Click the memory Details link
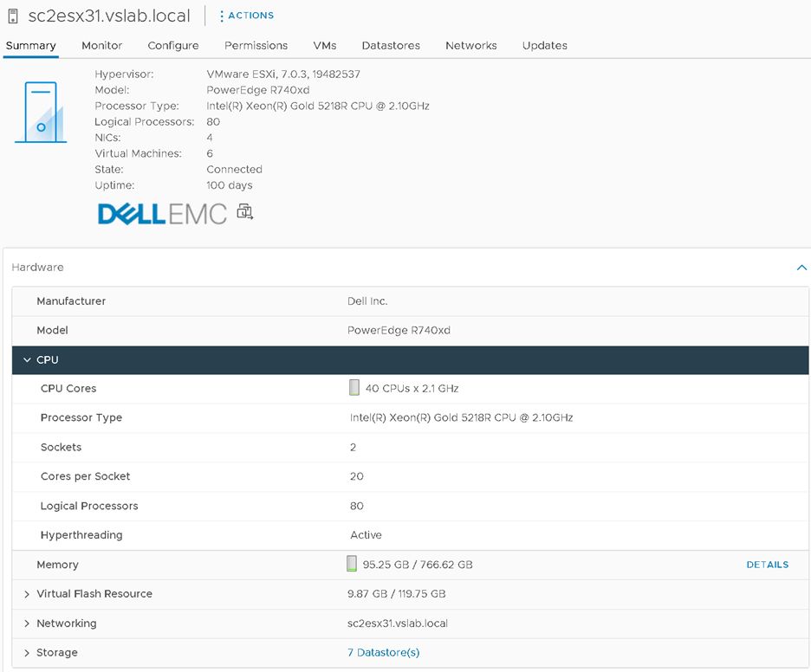The image size is (811, 672). tap(767, 565)
